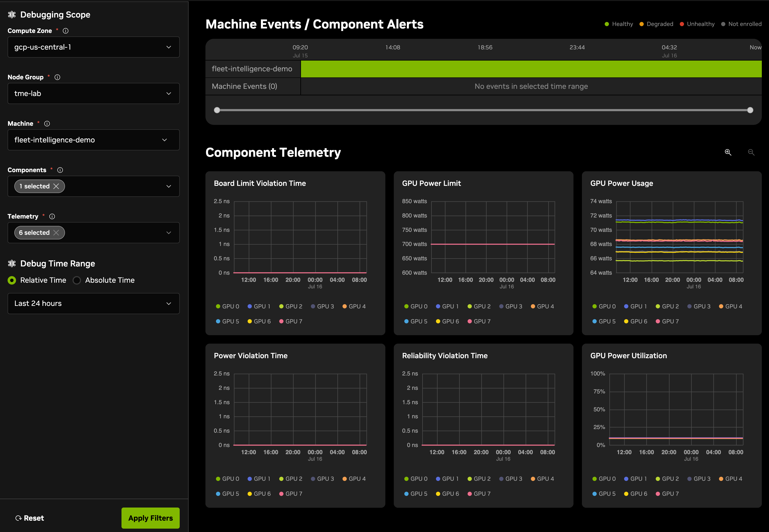Open the Machine dropdown fleet-intelligence-demo
Viewport: 769px width, 532px height.
94,140
